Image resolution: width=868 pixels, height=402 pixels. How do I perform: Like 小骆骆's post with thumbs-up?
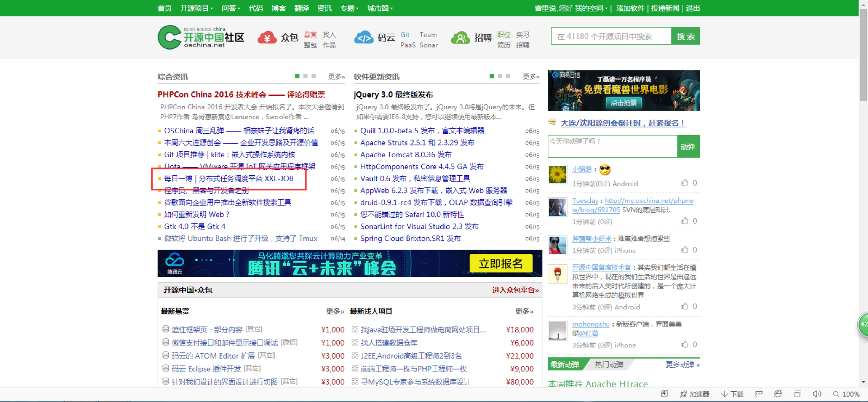[x=685, y=183]
